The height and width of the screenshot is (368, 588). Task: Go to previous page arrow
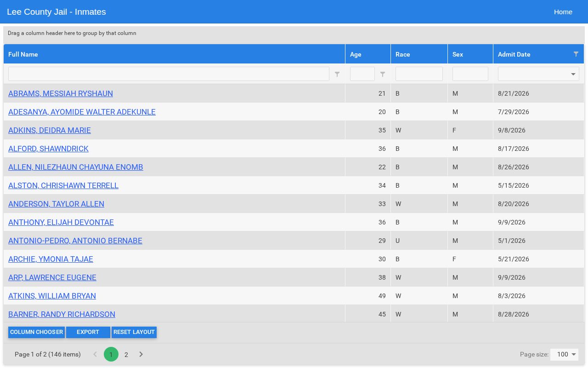click(x=95, y=354)
